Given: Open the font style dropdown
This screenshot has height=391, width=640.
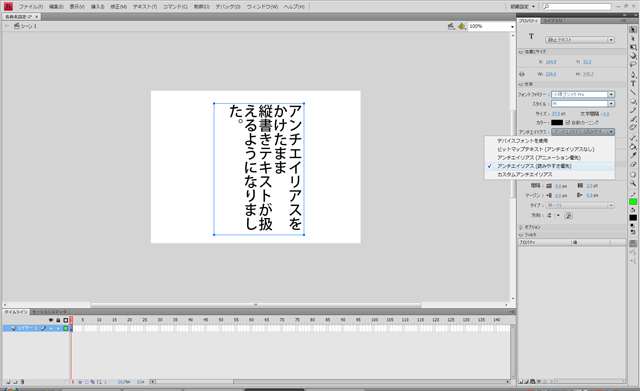Looking at the screenshot, I should (582, 104).
